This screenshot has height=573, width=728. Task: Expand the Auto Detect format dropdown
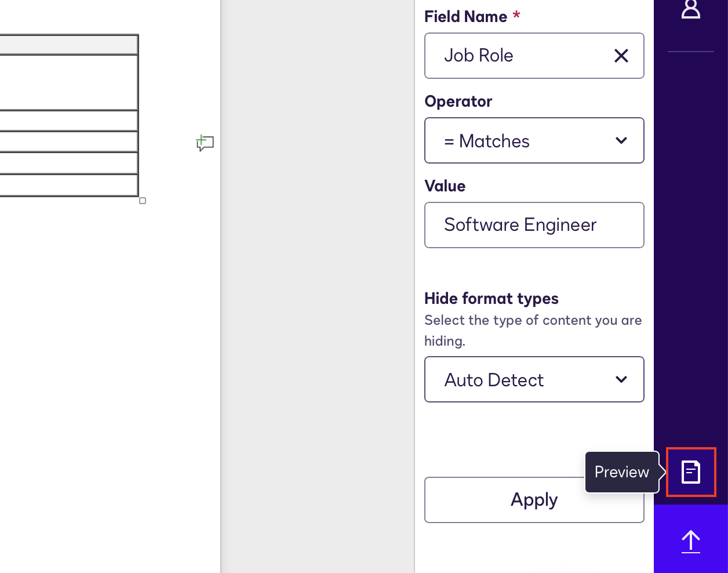534,379
